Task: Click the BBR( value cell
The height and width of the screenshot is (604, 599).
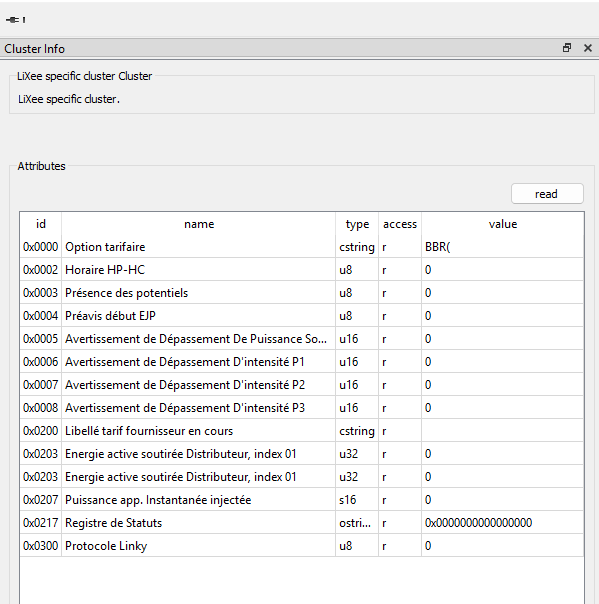Action: (x=503, y=247)
